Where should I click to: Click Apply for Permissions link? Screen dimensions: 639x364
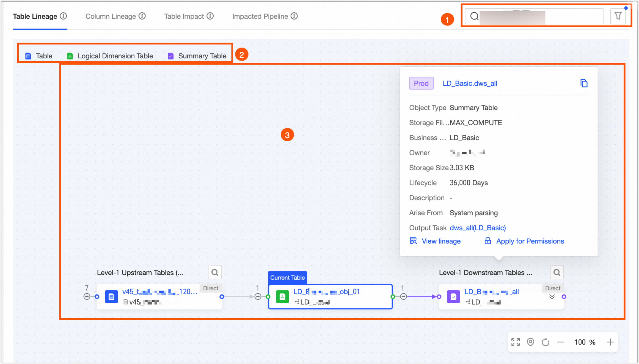click(530, 241)
